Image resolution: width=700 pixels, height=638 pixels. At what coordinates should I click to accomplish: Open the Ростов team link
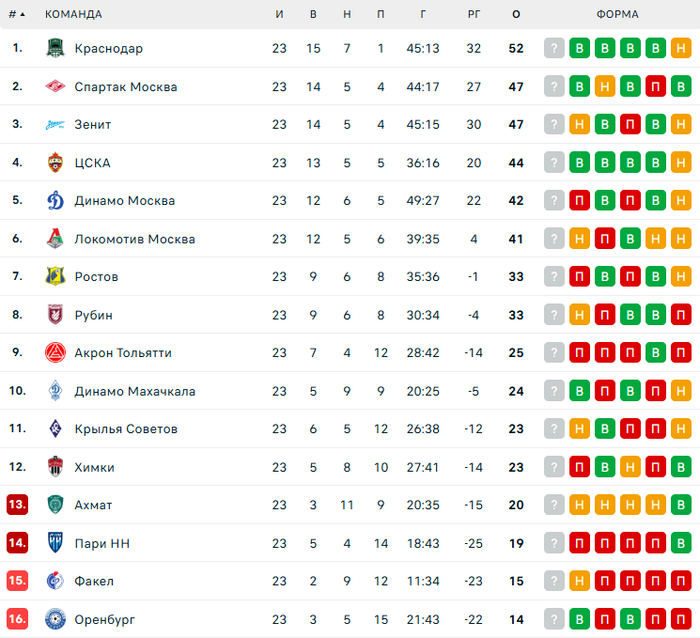coord(96,277)
